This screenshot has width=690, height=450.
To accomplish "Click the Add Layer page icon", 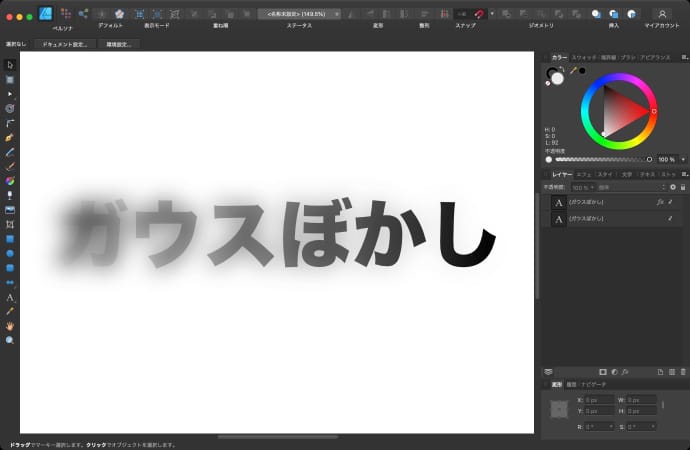I will tap(660, 371).
